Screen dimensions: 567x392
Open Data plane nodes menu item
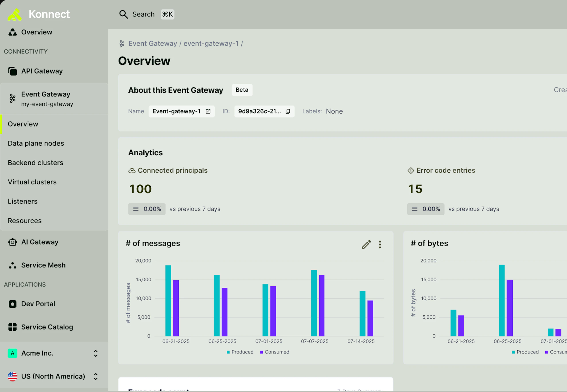click(x=36, y=143)
